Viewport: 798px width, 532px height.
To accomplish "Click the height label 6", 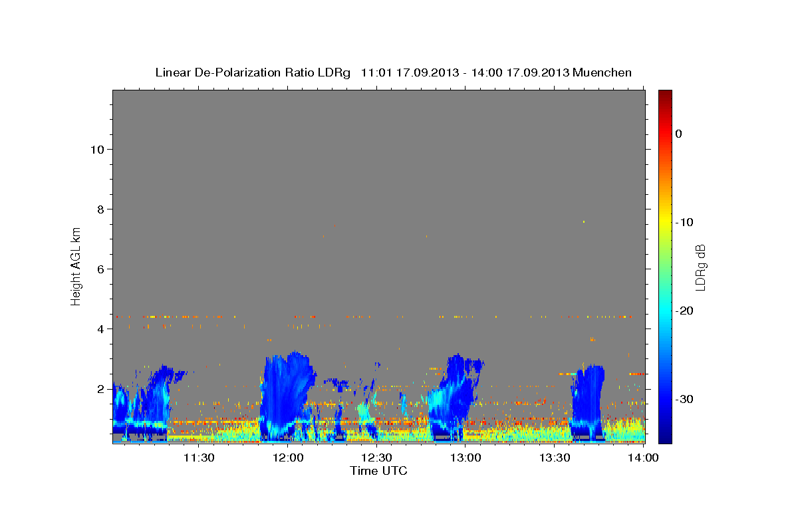I will pyautogui.click(x=100, y=269).
